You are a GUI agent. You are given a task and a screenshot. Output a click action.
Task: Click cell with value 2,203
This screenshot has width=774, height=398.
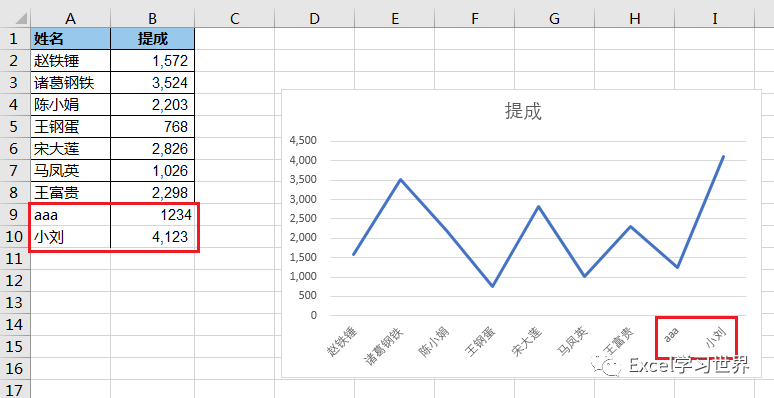tap(153, 105)
